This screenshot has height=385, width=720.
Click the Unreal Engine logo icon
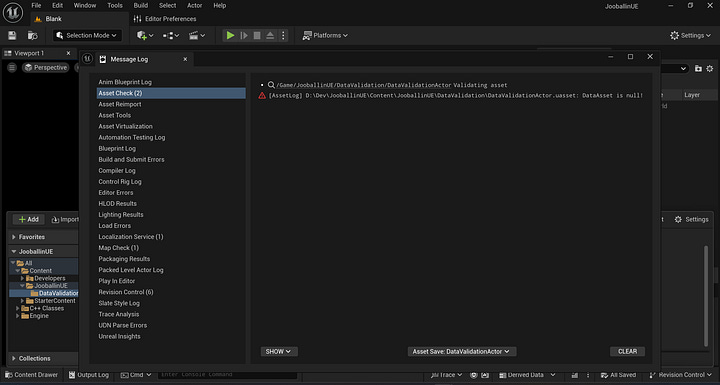[13, 12]
